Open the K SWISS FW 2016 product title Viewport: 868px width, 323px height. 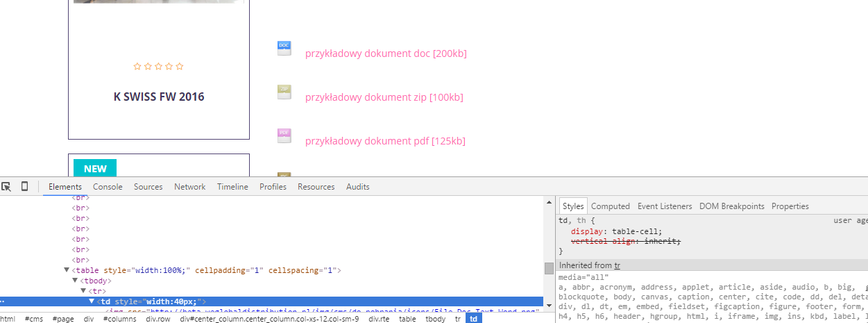[x=159, y=97]
